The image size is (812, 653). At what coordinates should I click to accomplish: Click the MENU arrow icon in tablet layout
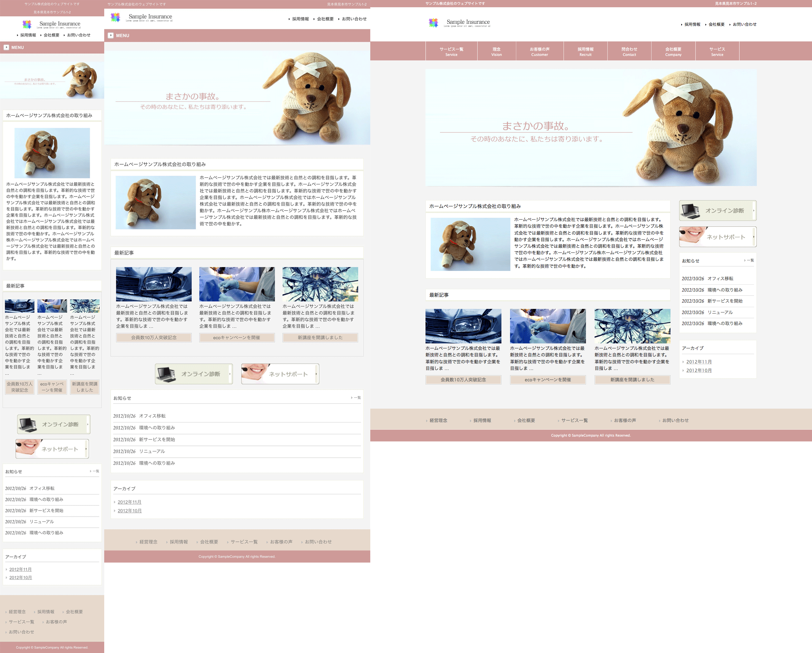pyautogui.click(x=111, y=36)
